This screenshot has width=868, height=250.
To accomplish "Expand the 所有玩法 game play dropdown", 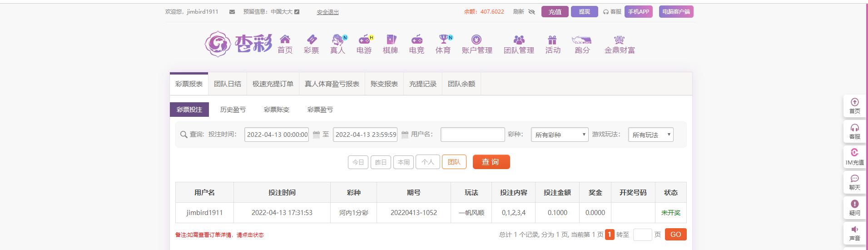I will (650, 135).
